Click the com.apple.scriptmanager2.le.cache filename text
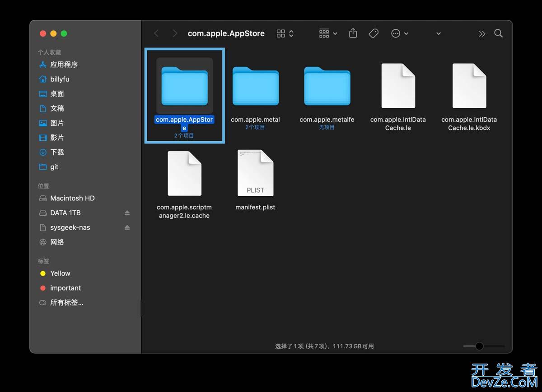Image resolution: width=542 pixels, height=392 pixels. click(x=184, y=212)
